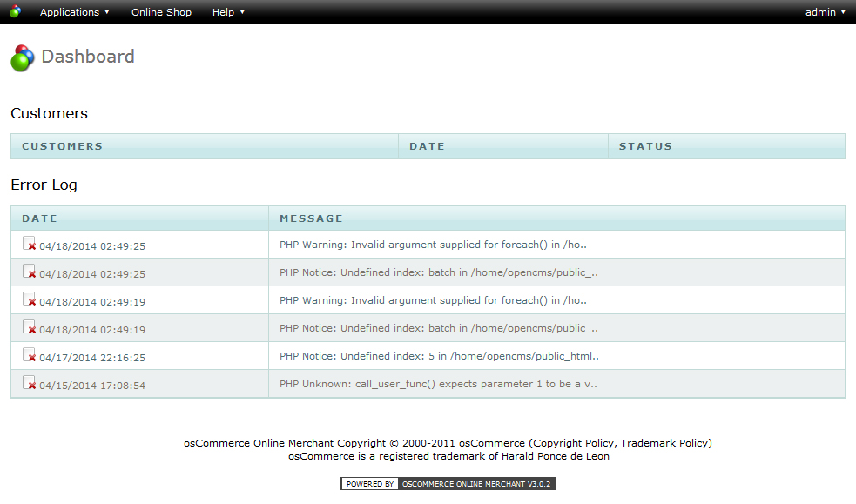Click 'Undefined index: batch' message at 02:49:19

coord(438,328)
